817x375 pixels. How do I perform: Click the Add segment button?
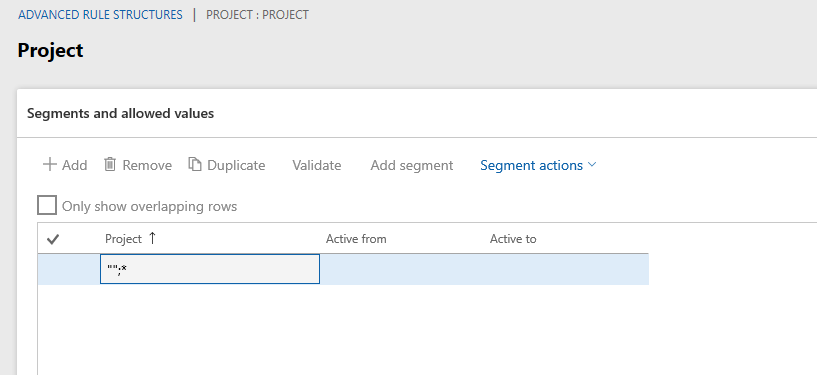412,165
